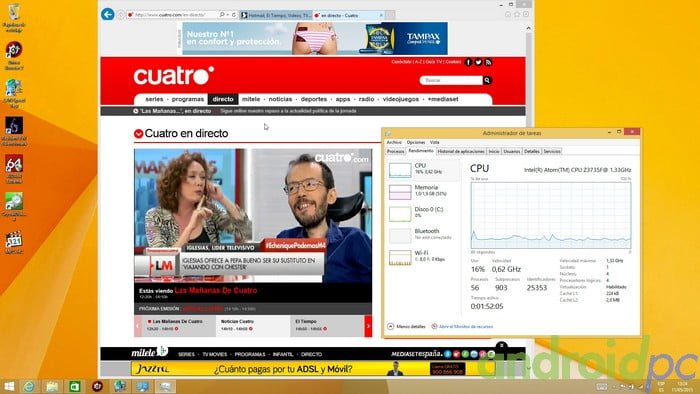
Task: Switch to the 'Inicio' tab
Action: pos(494,152)
